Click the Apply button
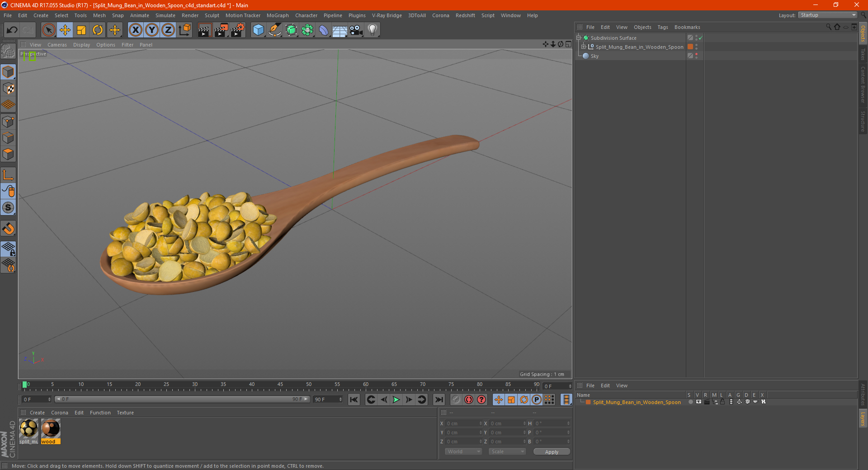 pos(552,451)
